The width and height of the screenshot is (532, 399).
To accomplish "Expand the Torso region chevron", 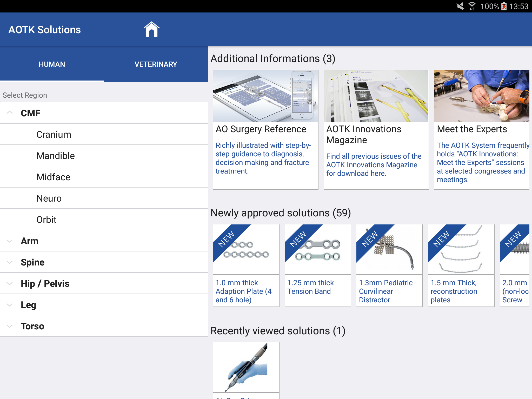I will [10, 326].
